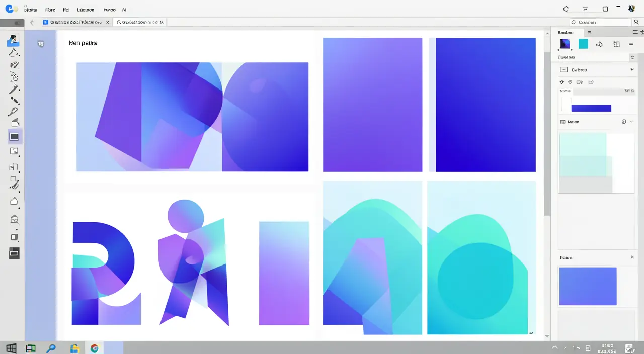Select the blue-highlighted tool heading the left toolbar
This screenshot has width=644, height=354.
(14, 40)
